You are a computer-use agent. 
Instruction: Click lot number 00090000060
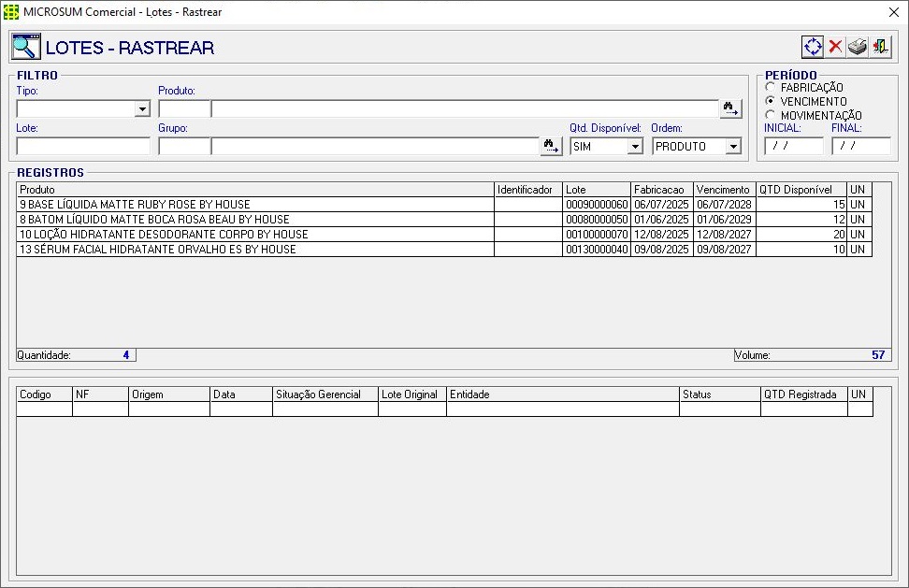[x=597, y=205]
